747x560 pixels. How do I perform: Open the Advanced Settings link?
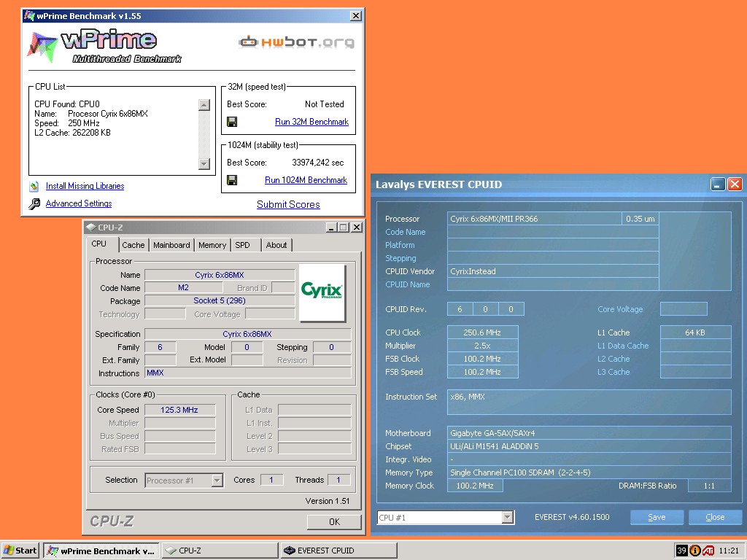tap(79, 204)
